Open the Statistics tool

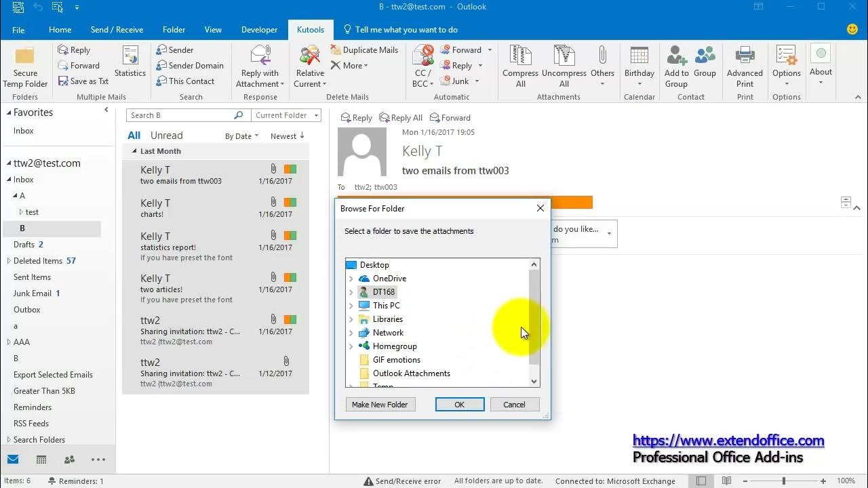(130, 62)
